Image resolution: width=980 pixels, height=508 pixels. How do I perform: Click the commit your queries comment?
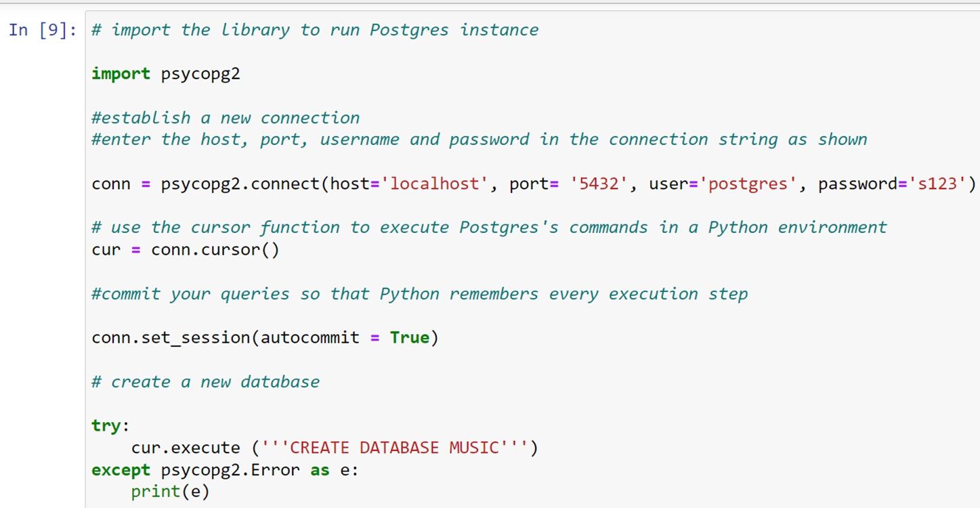(420, 293)
